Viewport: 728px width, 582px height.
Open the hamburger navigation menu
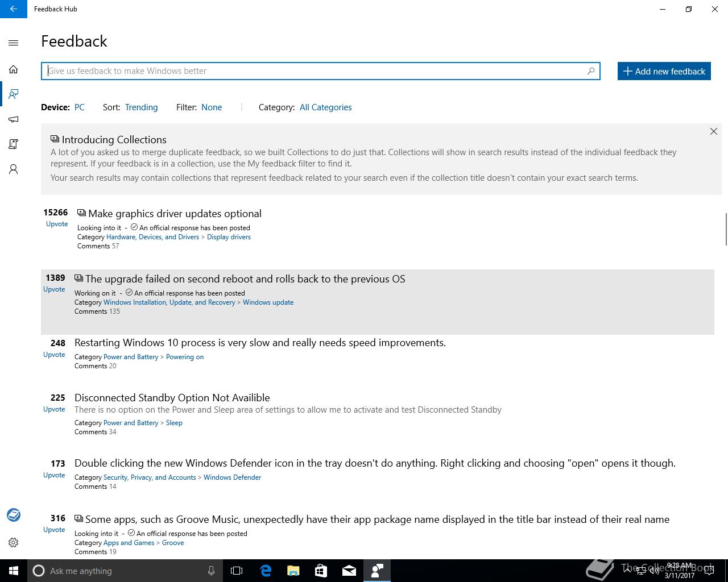coord(14,43)
